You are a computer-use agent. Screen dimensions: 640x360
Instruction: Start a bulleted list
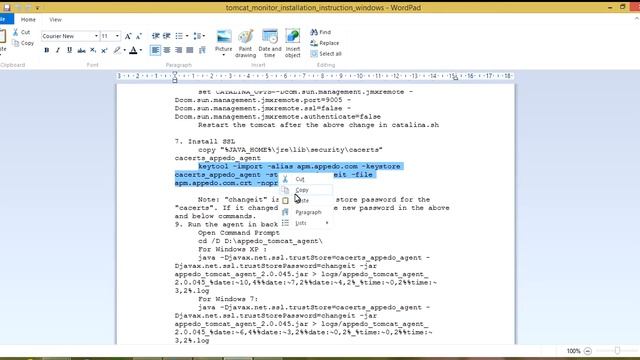click(179, 36)
